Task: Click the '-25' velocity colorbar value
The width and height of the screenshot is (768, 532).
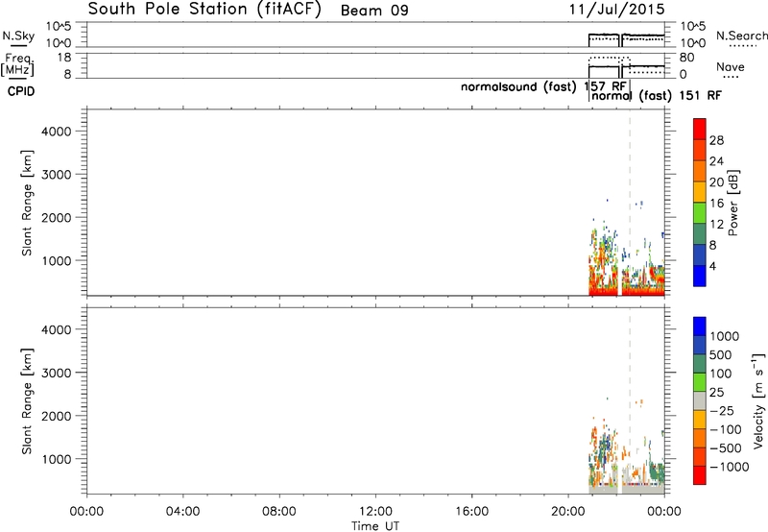Action: tap(722, 411)
